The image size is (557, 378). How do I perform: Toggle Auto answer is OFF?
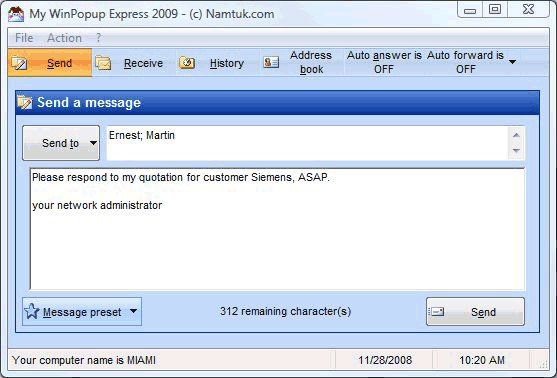(x=384, y=62)
